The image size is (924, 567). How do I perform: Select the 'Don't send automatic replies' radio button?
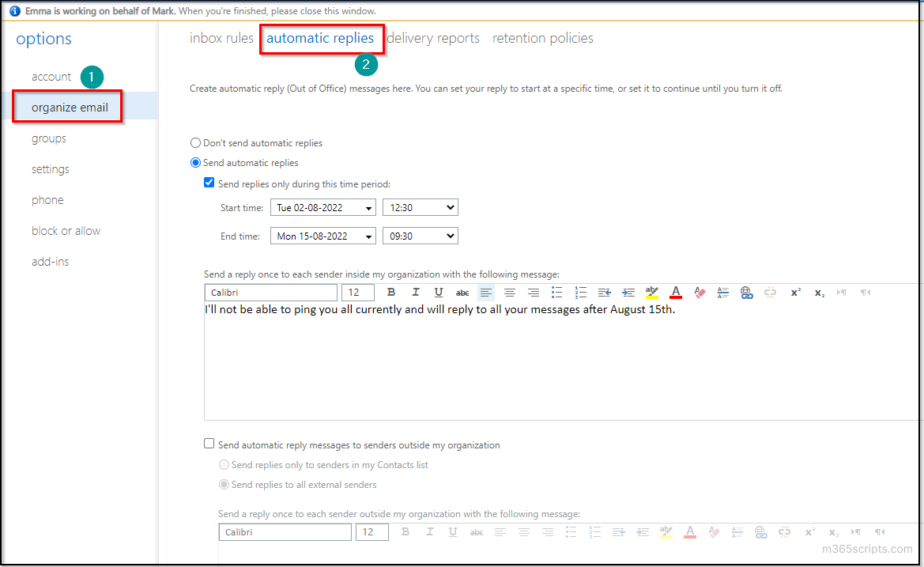(195, 142)
